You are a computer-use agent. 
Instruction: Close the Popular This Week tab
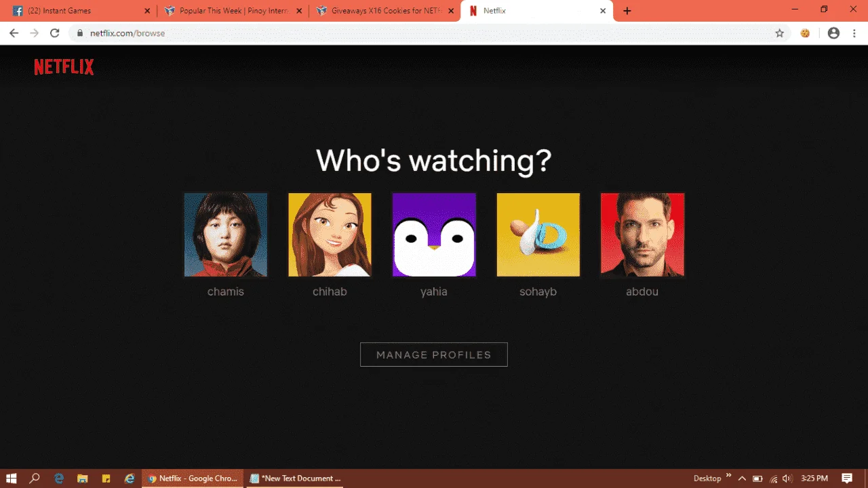pos(299,11)
